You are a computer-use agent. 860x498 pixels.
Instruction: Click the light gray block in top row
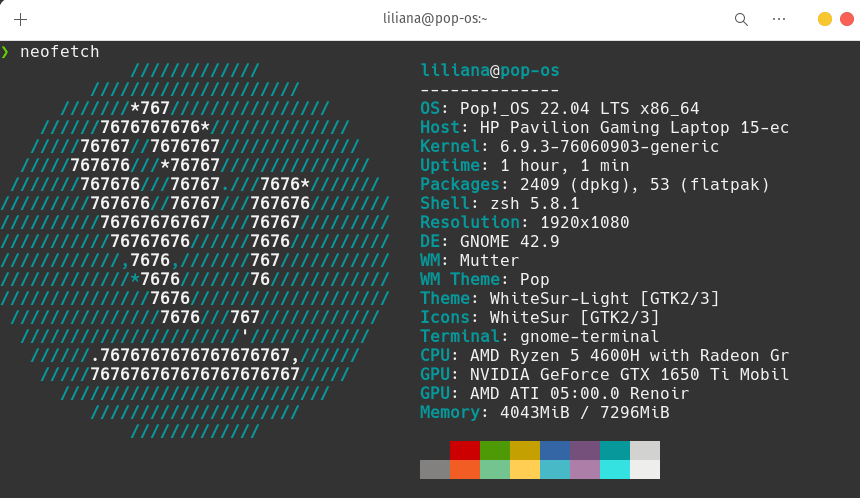point(645,450)
